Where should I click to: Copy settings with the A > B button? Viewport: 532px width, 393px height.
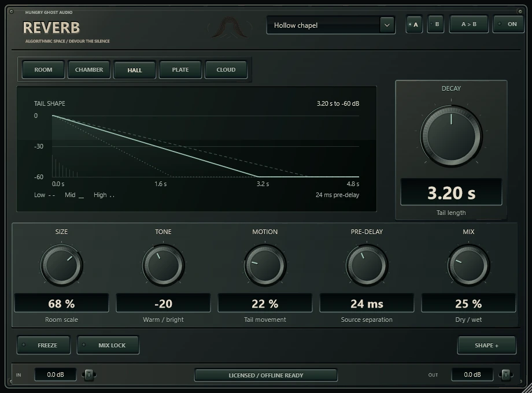pyautogui.click(x=468, y=24)
